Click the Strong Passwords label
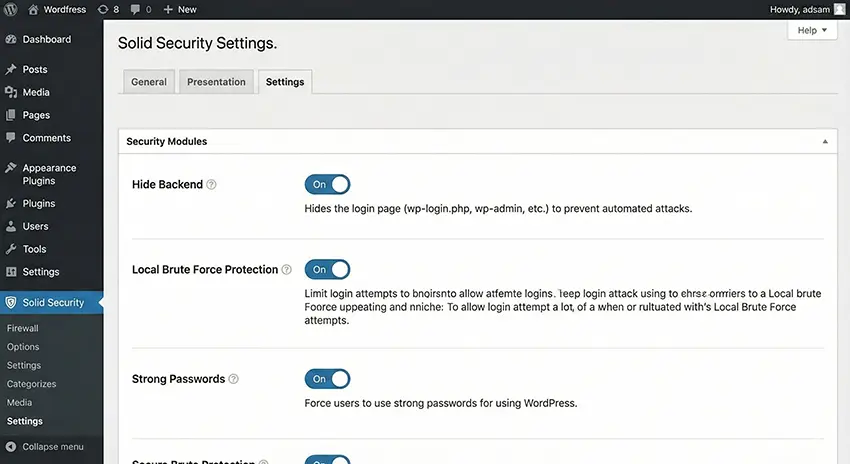850x464 pixels. pos(178,379)
